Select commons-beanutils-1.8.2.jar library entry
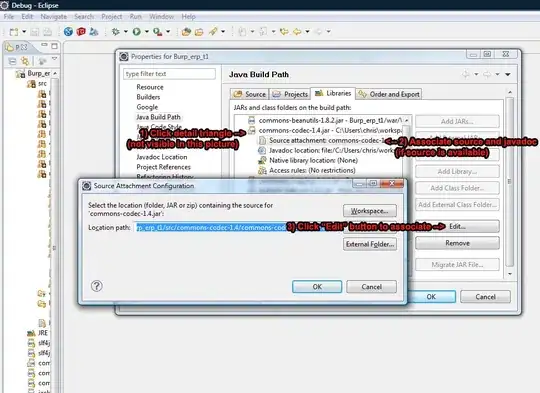The width and height of the screenshot is (540, 393). (x=325, y=121)
